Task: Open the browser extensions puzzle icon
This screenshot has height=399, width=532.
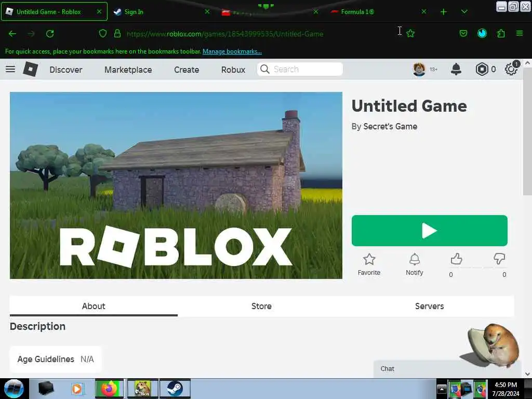Action: point(501,33)
